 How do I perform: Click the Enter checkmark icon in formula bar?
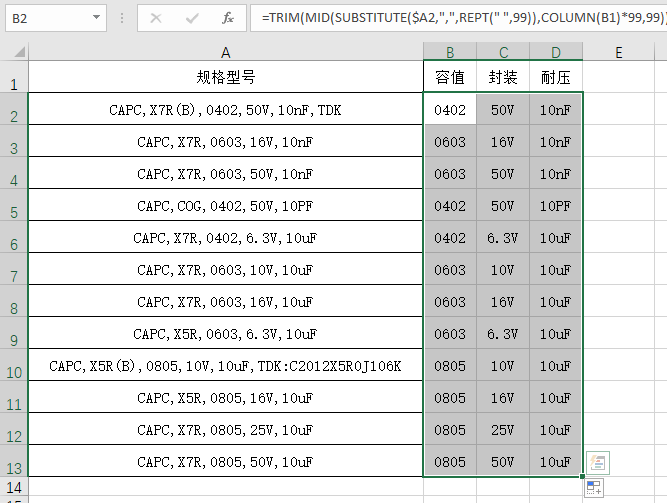tap(191, 18)
